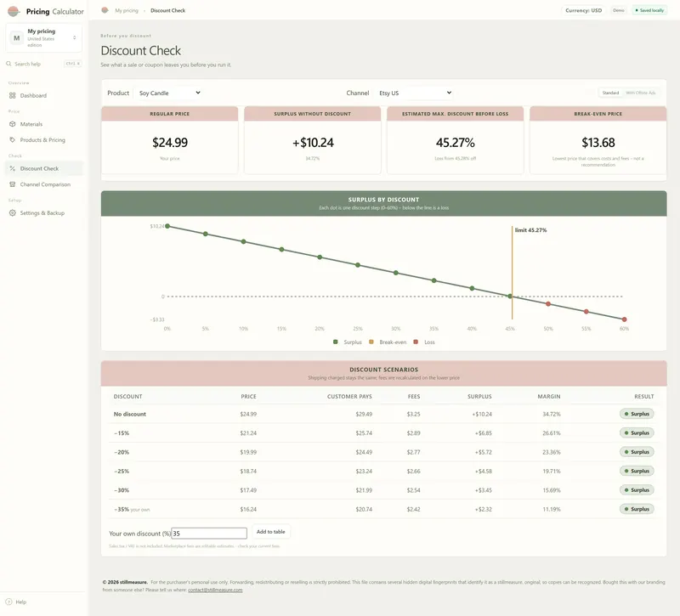Click the green Surplus legend swatch

(335, 342)
